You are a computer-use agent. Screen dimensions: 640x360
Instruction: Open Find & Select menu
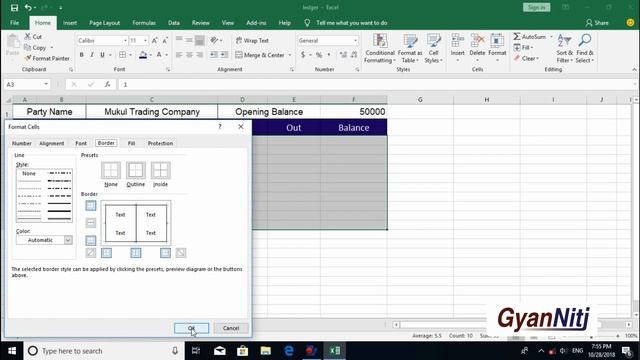pos(585,49)
